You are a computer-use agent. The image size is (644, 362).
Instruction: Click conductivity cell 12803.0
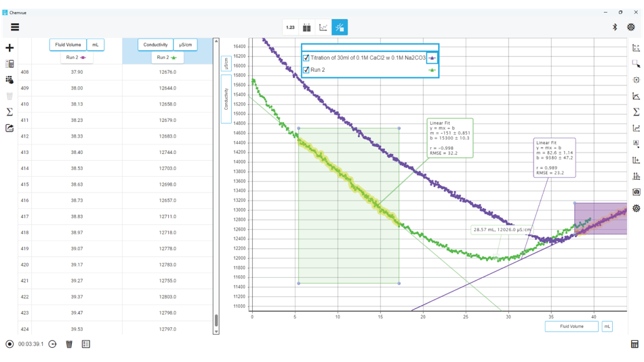(167, 297)
